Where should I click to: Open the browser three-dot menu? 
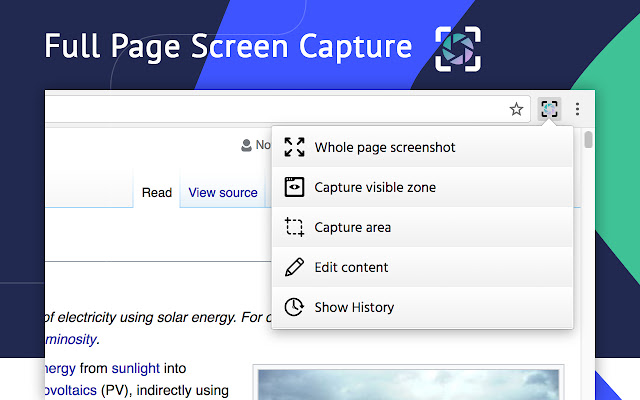click(577, 109)
